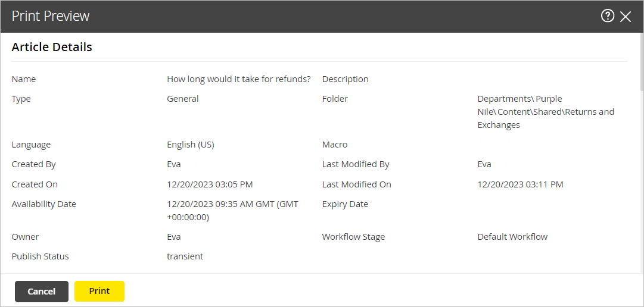This screenshot has width=644, height=307.
Task: Select the Availability Date value text
Action: [232, 211]
